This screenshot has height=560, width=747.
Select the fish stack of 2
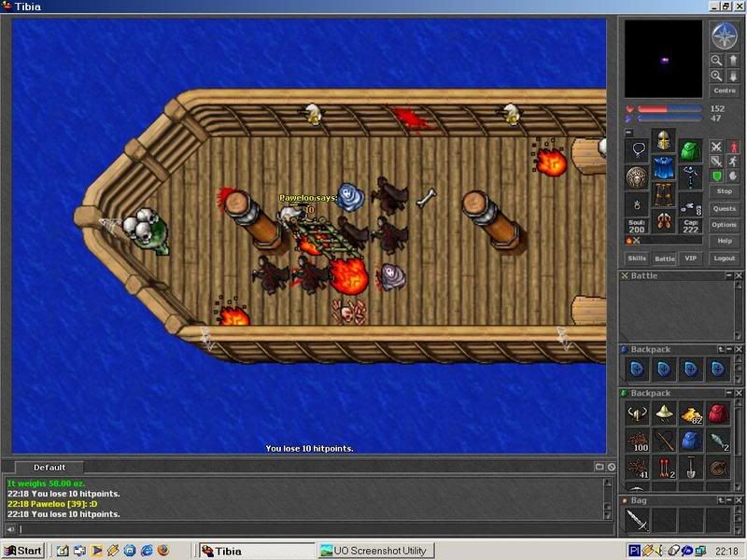(x=717, y=441)
